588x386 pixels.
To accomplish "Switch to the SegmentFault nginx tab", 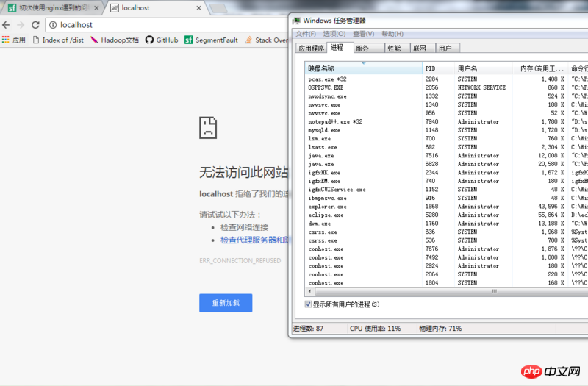I will (x=51, y=8).
